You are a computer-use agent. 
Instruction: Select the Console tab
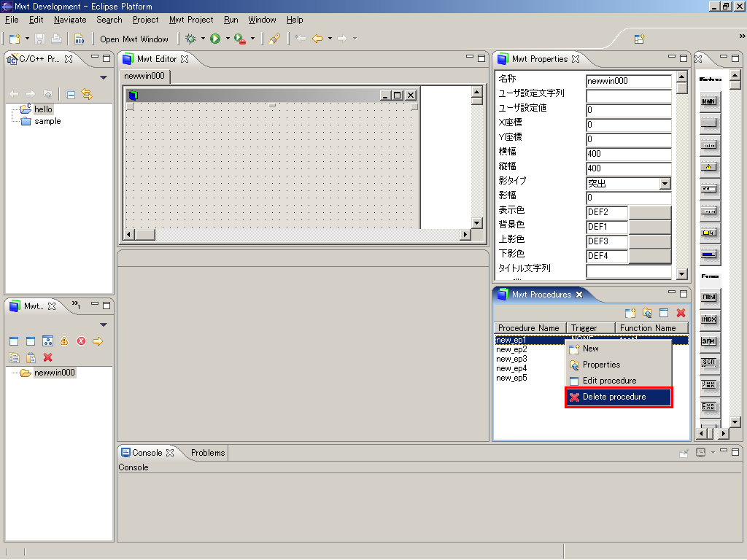click(147, 453)
